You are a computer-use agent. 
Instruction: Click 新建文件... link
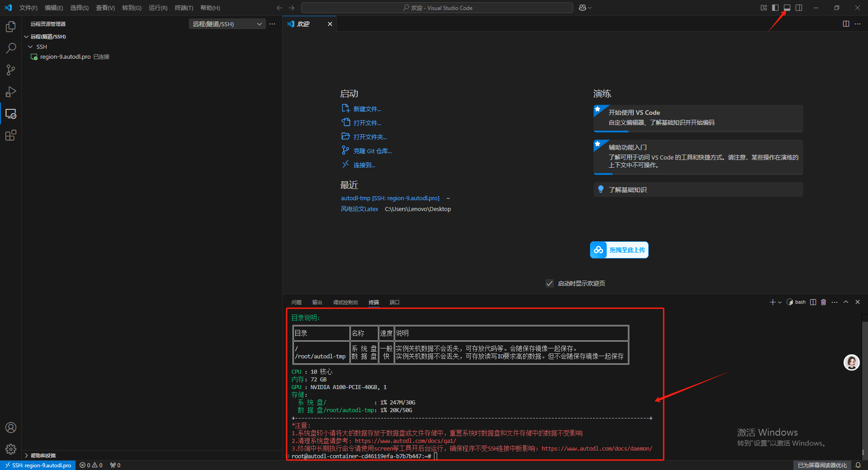pyautogui.click(x=367, y=109)
